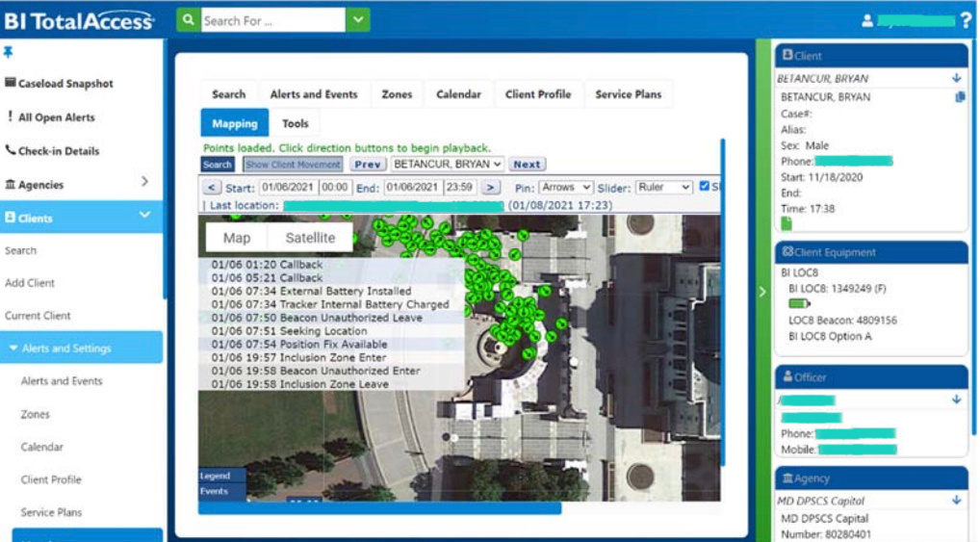This screenshot has height=542, width=980.
Task: Click the Officer panel header icon
Action: [787, 376]
